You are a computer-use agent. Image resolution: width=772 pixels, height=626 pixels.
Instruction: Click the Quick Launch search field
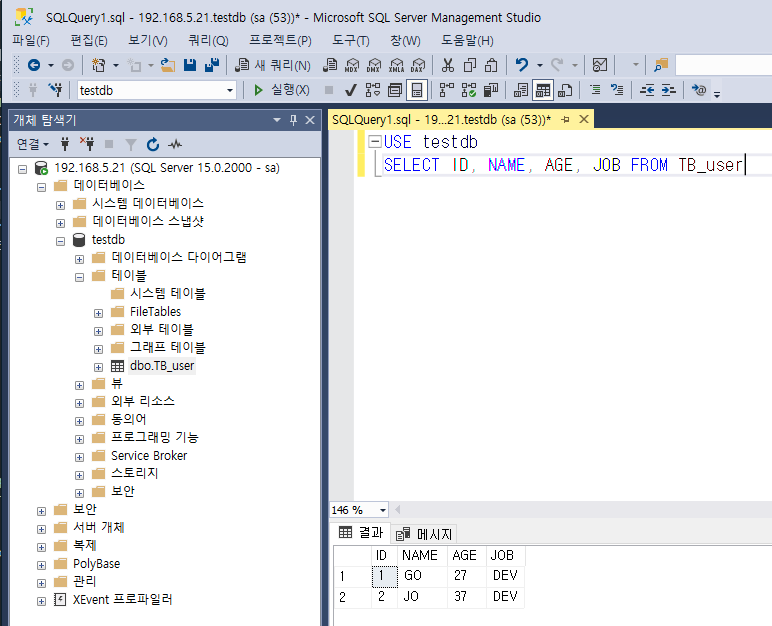(x=724, y=65)
